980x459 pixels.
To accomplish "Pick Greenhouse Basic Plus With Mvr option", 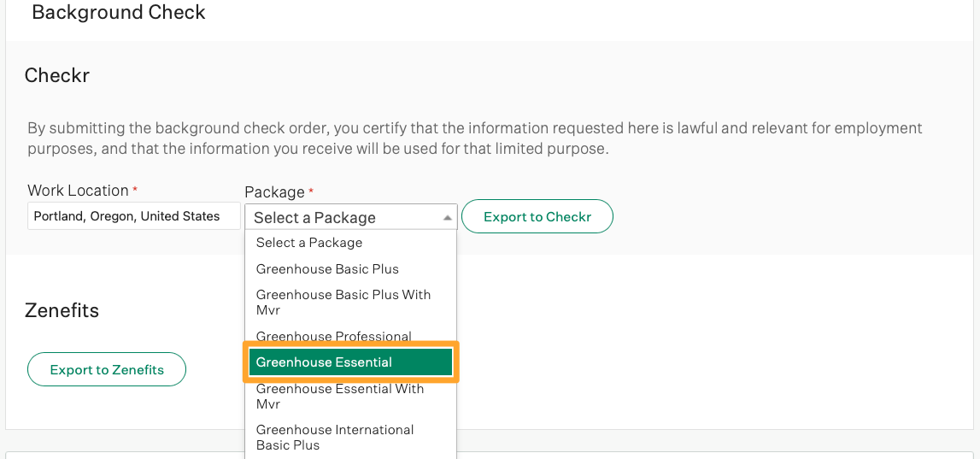I will click(x=343, y=302).
